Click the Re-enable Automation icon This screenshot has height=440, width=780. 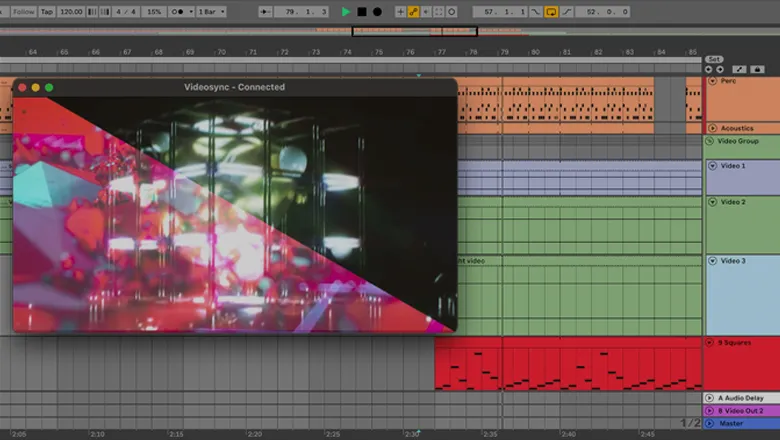pos(426,11)
